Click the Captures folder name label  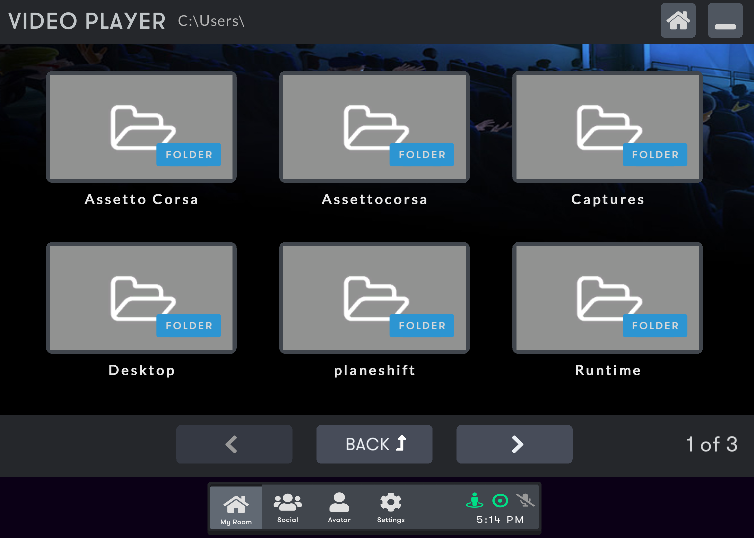pyautogui.click(x=608, y=200)
